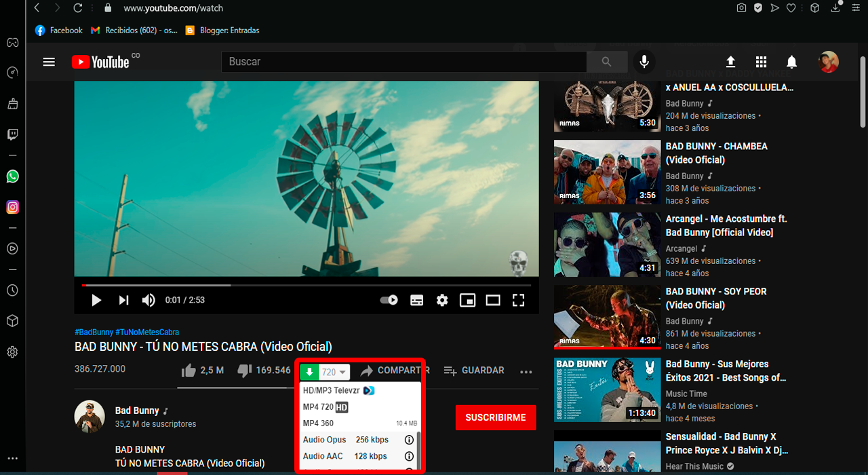
Task: Open the account avatar menu
Action: [829, 62]
